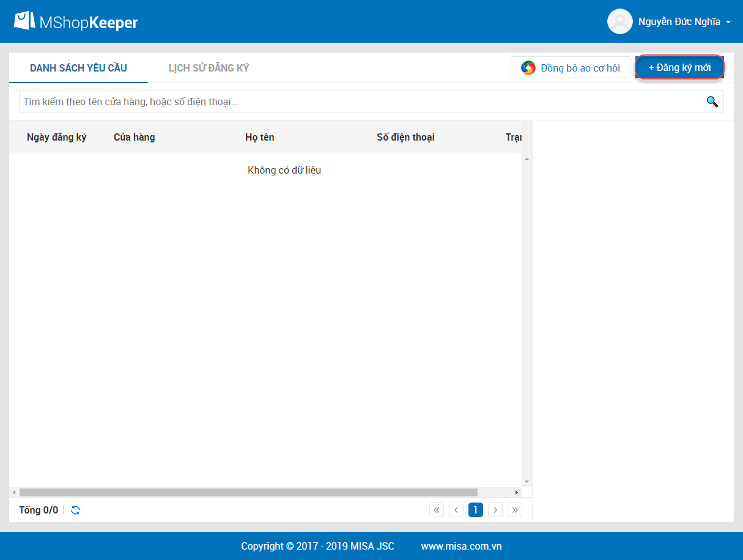Go to the next page button

pos(495,510)
